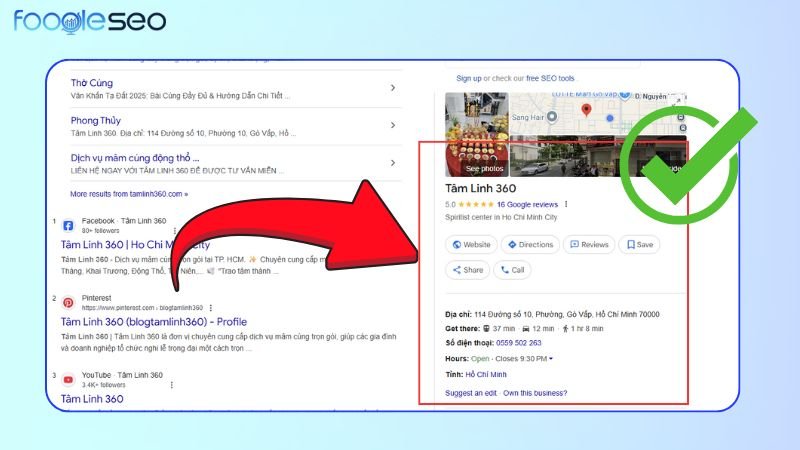The height and width of the screenshot is (450, 800).
Task: Expand the Phong Thủy sitelink chevron
Action: pos(392,124)
